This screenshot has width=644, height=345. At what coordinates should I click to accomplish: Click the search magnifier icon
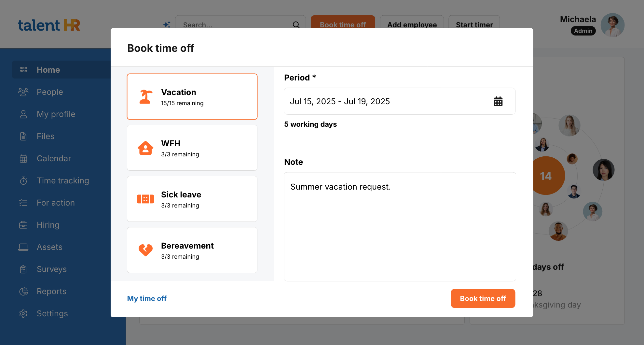pos(296,25)
